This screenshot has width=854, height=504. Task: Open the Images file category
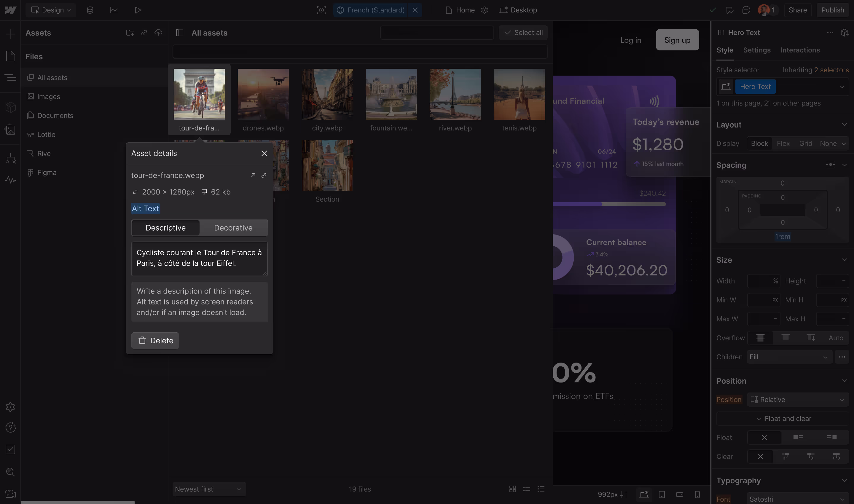point(49,97)
